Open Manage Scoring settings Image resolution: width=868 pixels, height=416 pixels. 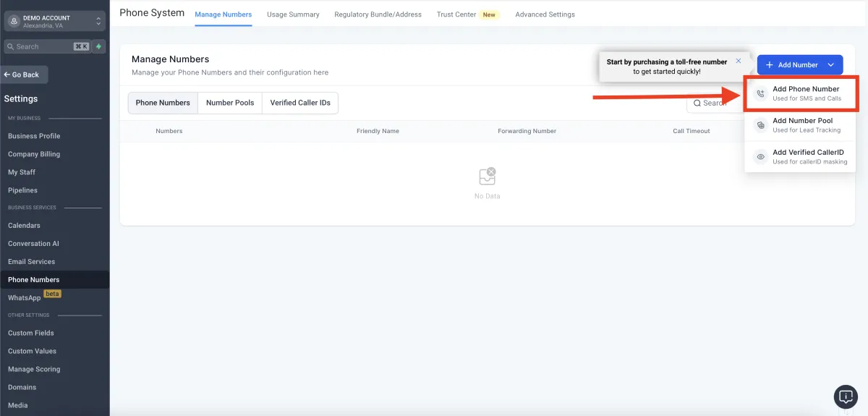coord(34,369)
